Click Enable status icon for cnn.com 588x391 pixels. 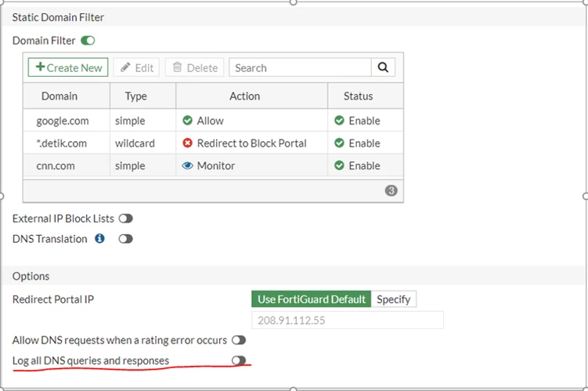pyautogui.click(x=339, y=165)
